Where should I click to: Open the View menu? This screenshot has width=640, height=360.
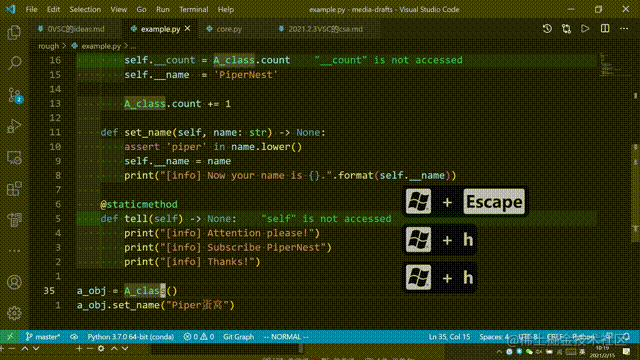(118, 9)
